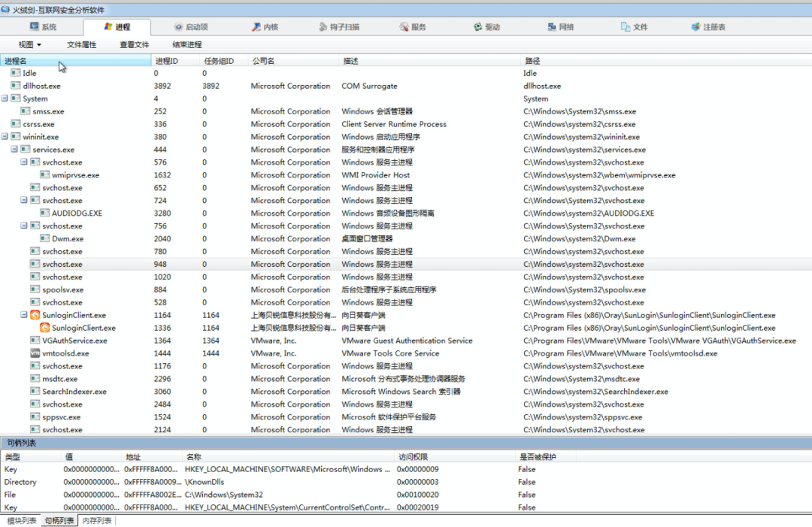The image size is (812, 527).
Task: Select svchost.exe row with PID 780
Action: pos(406,251)
